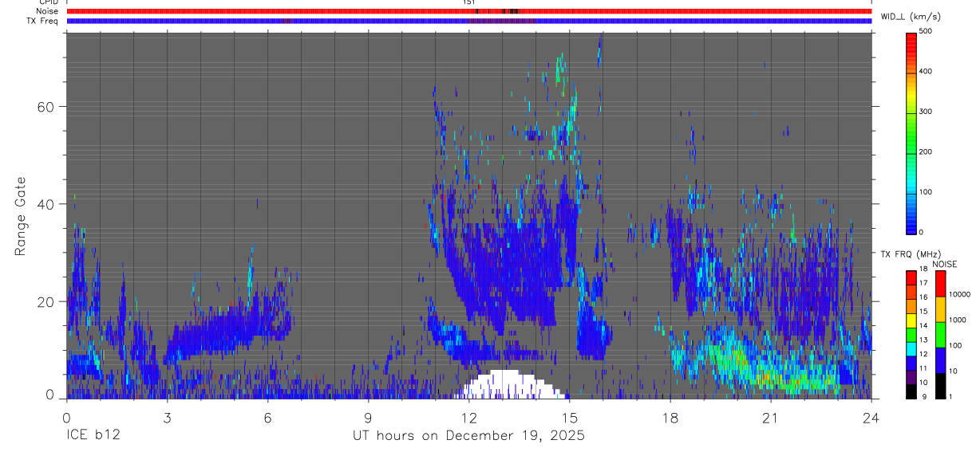This screenshot has height=452, width=980.
Task: Click the '10000' label on NOISE legend
Action: pyautogui.click(x=961, y=294)
